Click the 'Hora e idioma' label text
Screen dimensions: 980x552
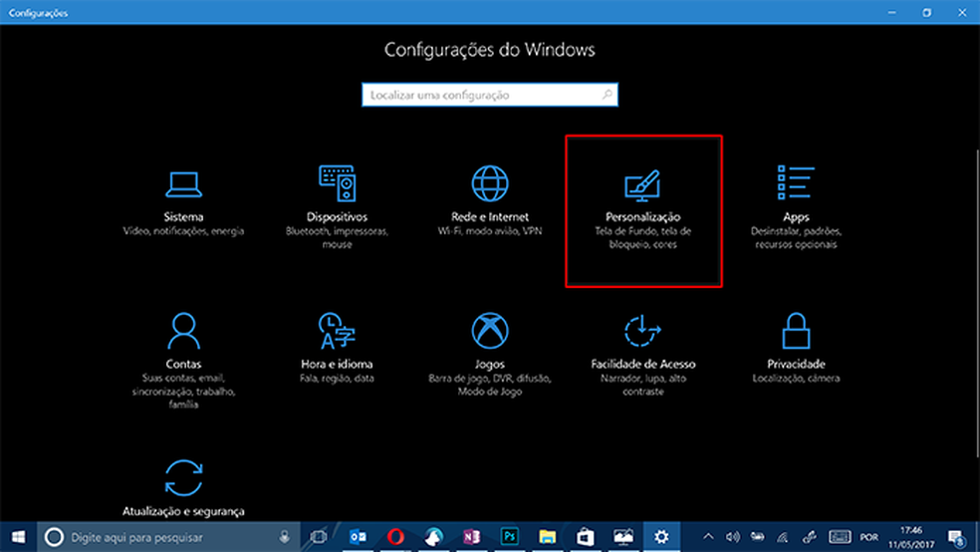(337, 364)
